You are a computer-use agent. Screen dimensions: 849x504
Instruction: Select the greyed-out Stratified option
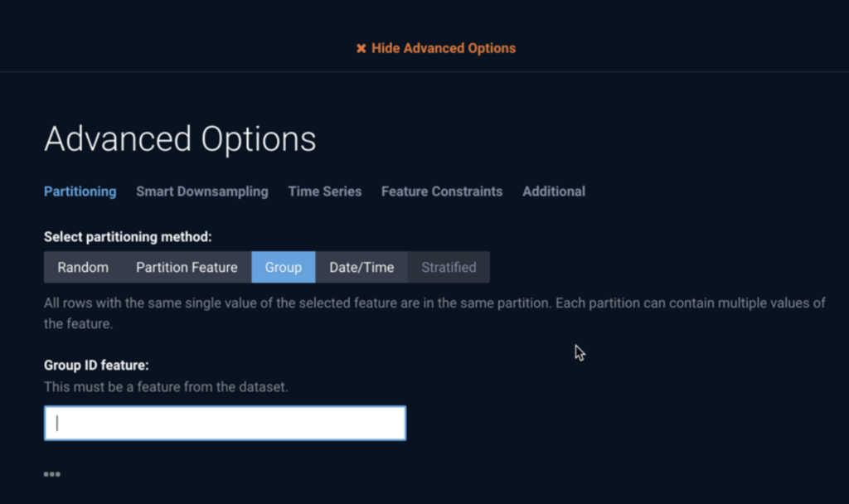[449, 267]
